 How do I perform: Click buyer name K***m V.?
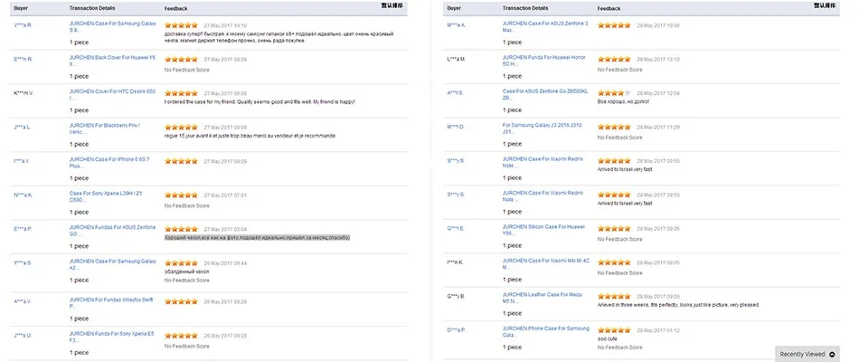click(x=23, y=93)
